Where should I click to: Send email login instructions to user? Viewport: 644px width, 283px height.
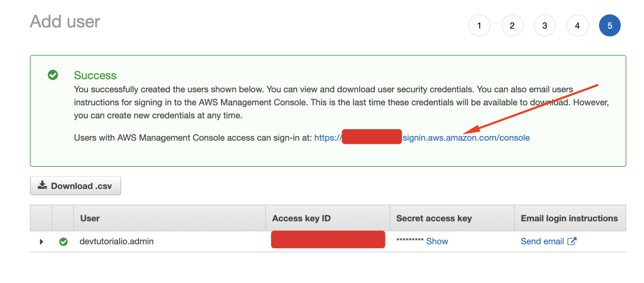tap(542, 241)
